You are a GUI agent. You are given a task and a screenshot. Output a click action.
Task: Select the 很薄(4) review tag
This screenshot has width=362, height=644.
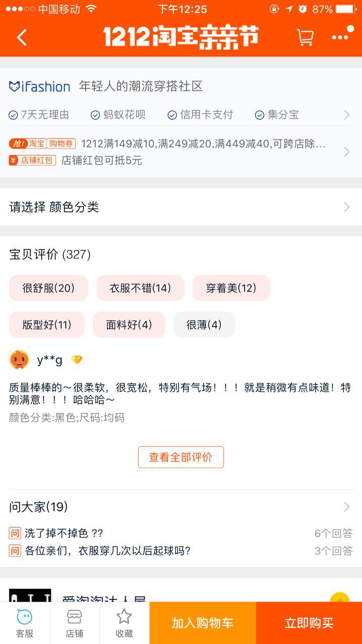[204, 325]
